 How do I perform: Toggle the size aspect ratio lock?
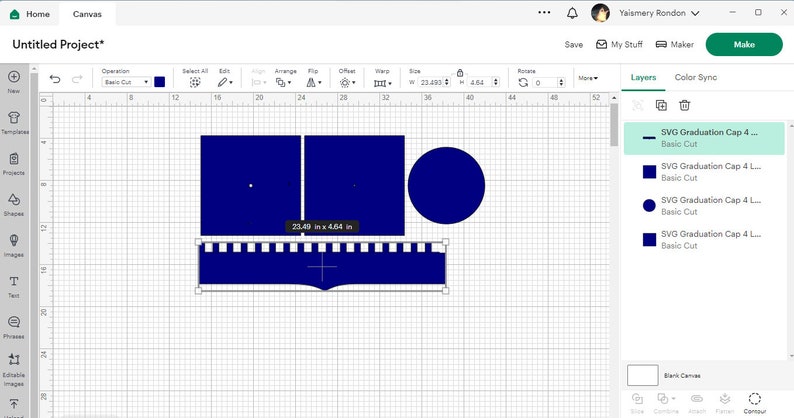coord(460,73)
